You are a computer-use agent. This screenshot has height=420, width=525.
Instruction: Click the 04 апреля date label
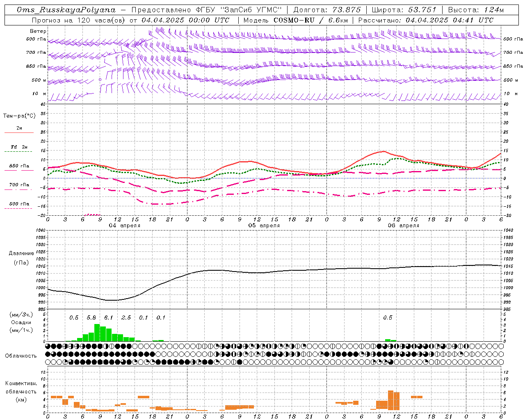124,226
